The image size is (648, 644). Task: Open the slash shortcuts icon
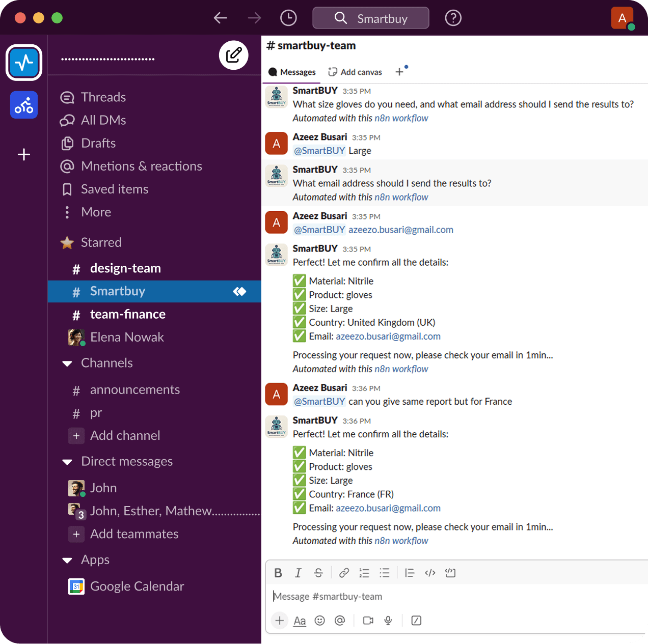[416, 621]
